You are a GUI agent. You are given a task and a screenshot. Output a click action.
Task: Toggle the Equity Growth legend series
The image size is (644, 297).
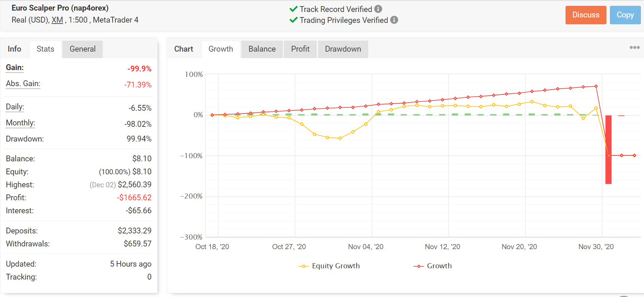329,266
